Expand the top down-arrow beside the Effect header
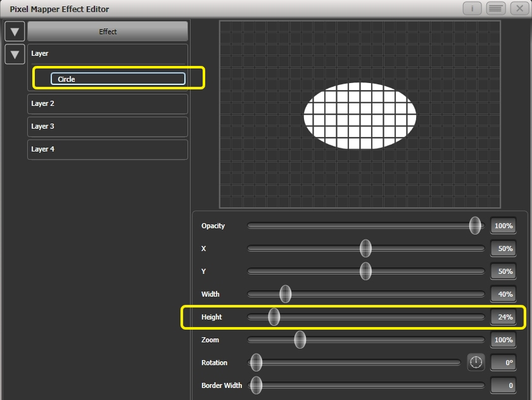532x400 pixels. [x=14, y=30]
